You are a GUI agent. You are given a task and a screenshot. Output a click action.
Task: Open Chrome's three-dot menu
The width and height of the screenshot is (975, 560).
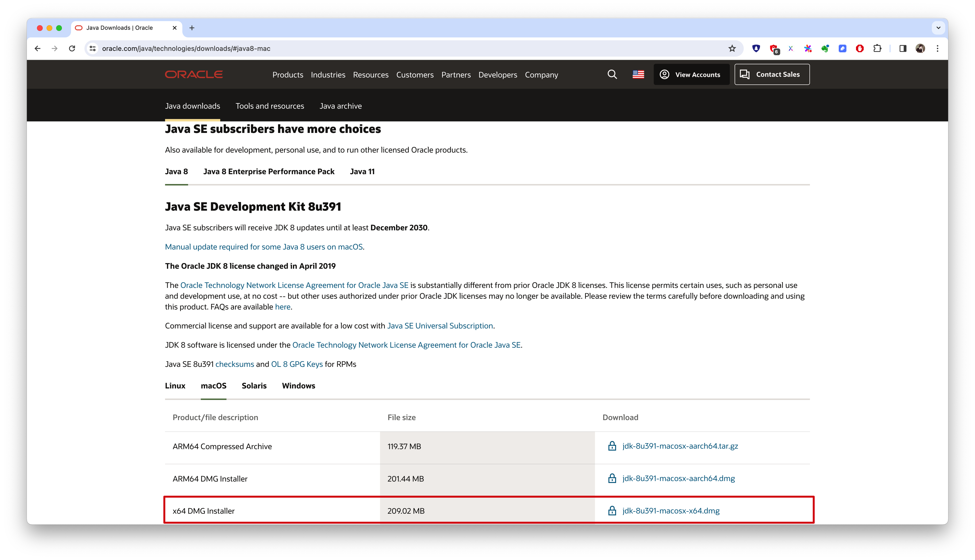click(x=937, y=48)
